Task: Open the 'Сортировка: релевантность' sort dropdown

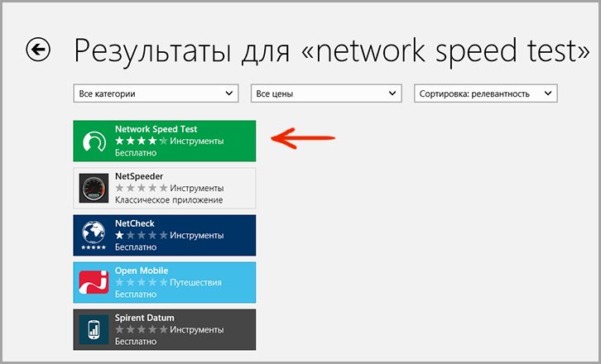Action: [486, 93]
